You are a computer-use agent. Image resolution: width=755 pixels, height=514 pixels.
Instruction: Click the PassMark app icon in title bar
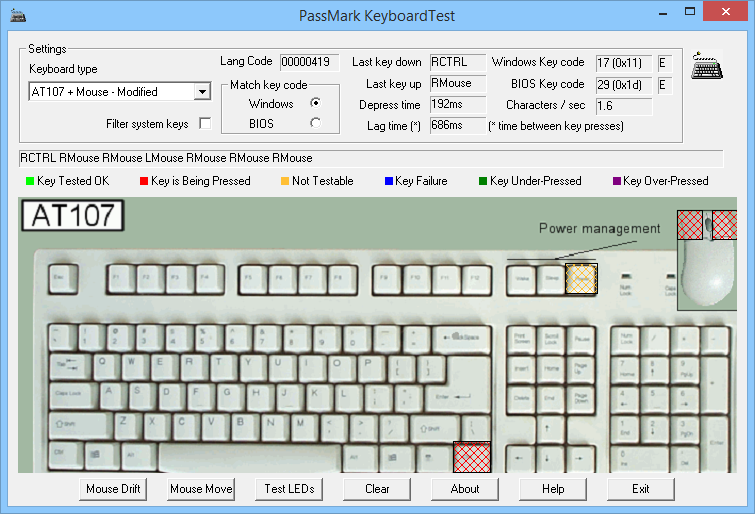[18, 15]
